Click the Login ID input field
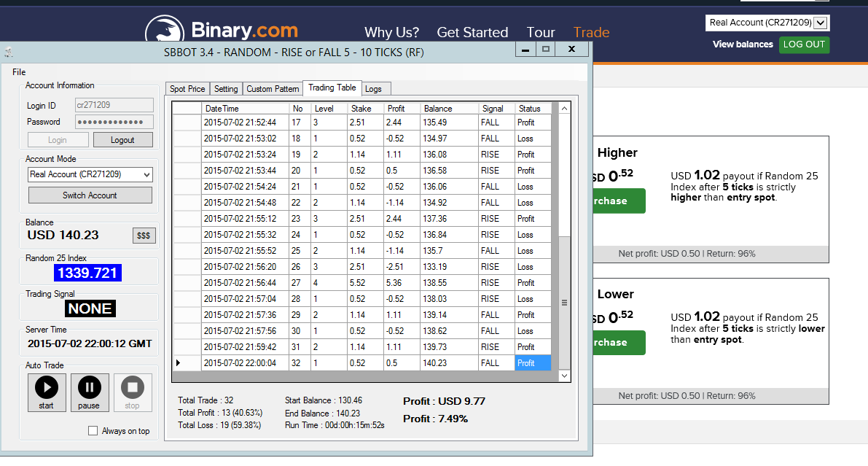This screenshot has width=868, height=466. pyautogui.click(x=114, y=105)
